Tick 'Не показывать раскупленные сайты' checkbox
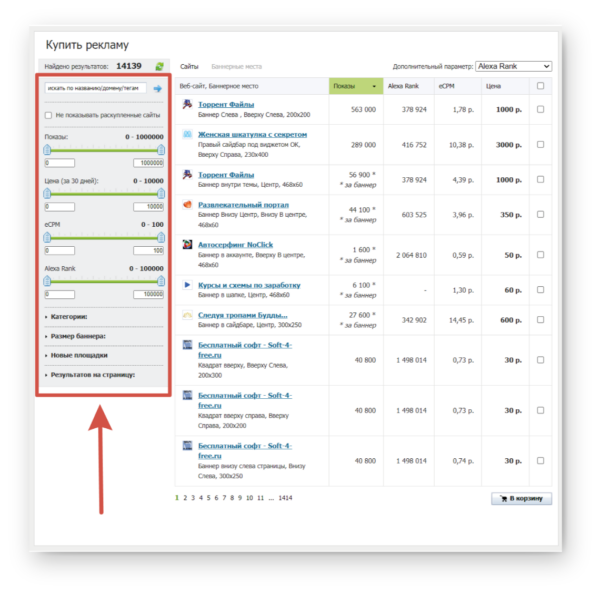 48,115
